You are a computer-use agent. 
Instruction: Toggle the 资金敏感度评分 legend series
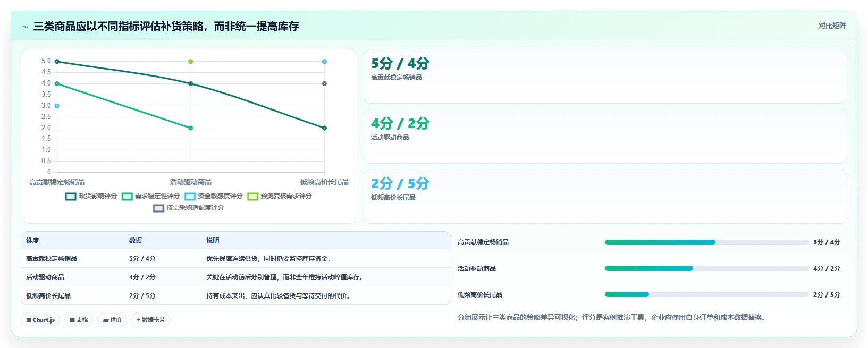point(213,196)
